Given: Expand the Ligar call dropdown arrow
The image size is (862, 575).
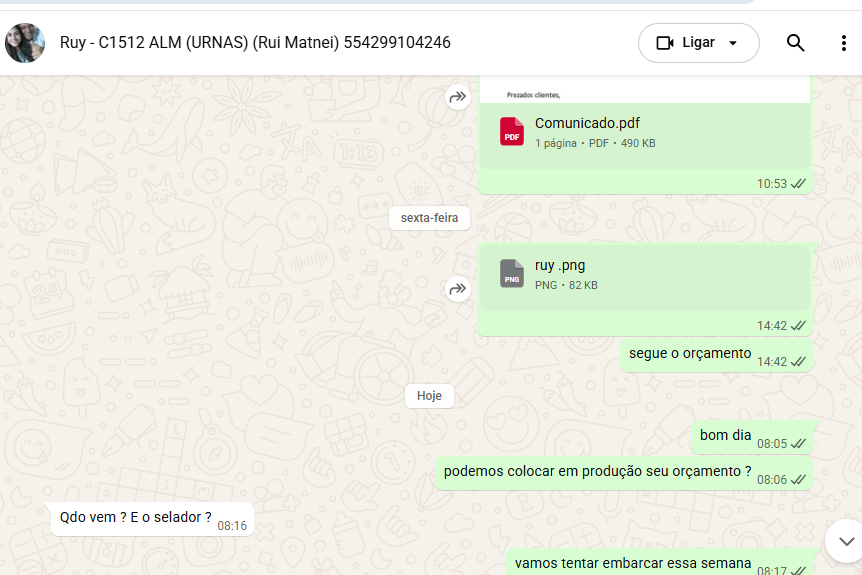Looking at the screenshot, I should (x=733, y=43).
